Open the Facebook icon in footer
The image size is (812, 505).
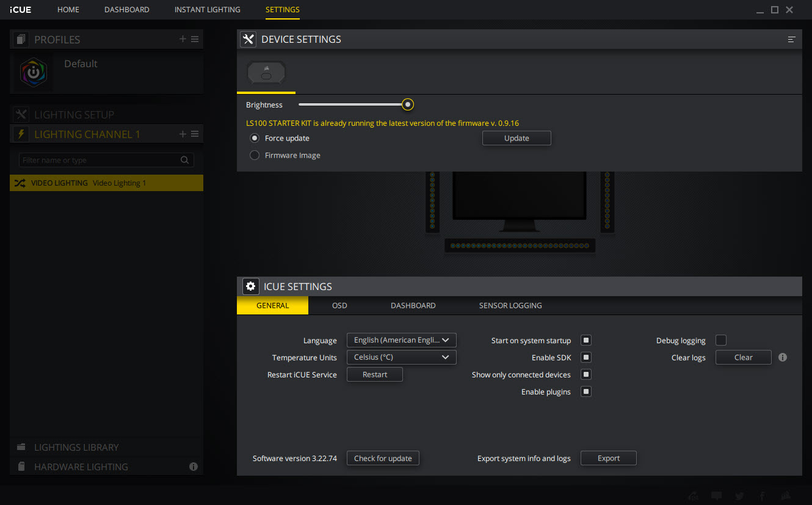coord(763,496)
